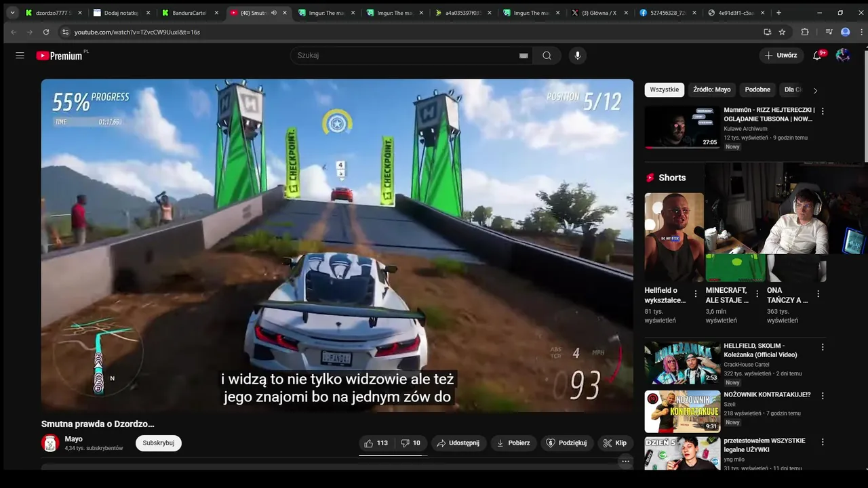Click Utwórz create button

tap(781, 56)
